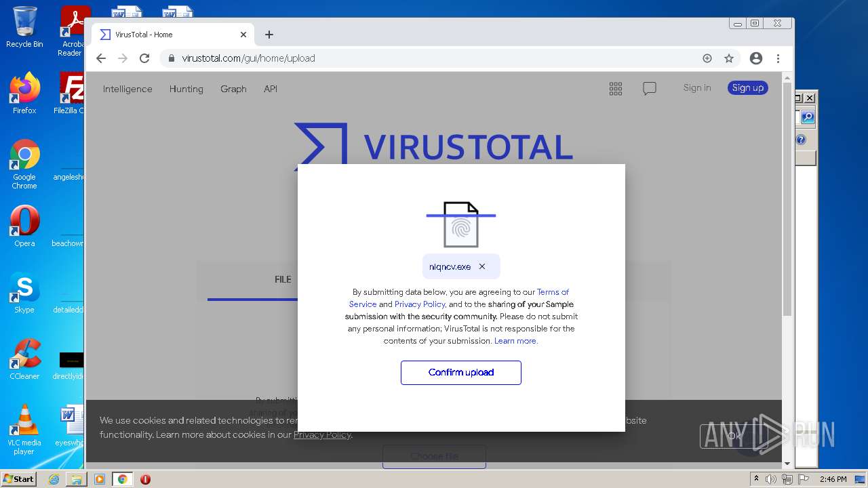Open the API menu item
This screenshot has height=488, width=868.
tap(271, 89)
